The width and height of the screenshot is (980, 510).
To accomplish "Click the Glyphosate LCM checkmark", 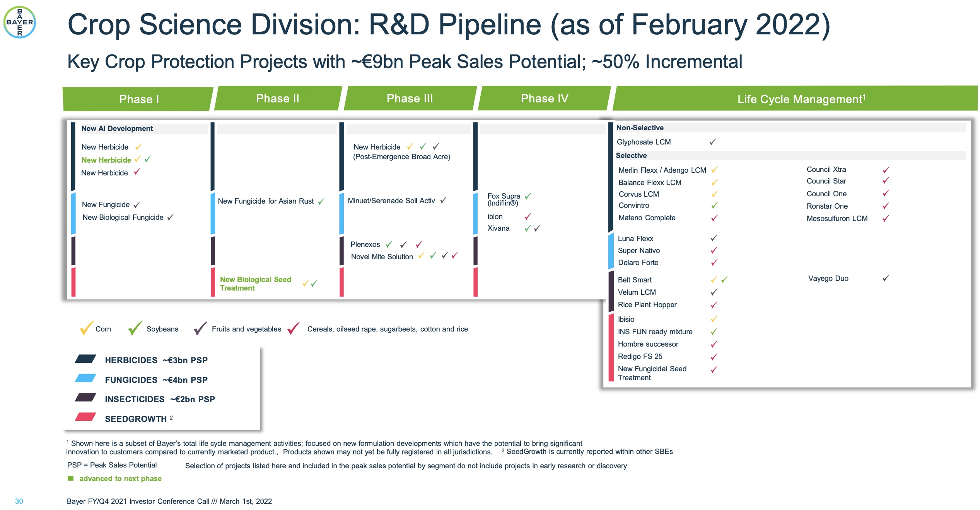I will click(713, 142).
